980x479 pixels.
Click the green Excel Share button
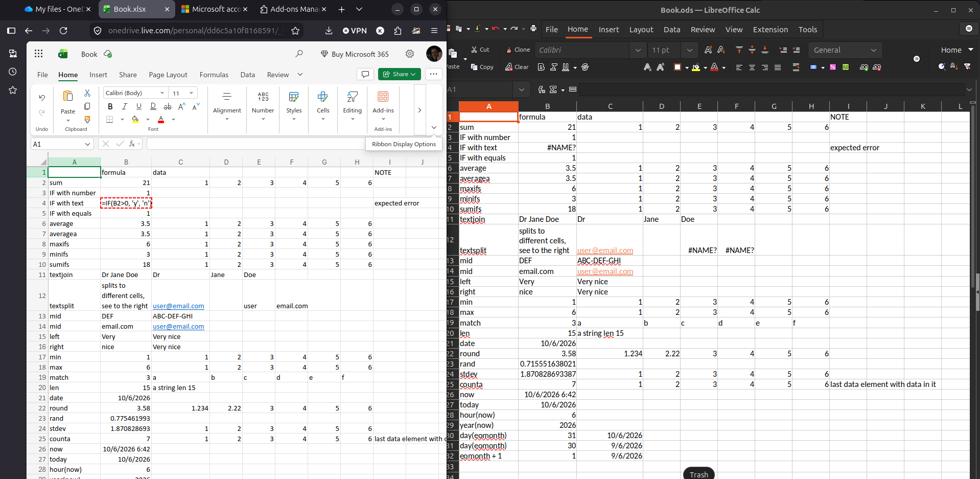(400, 74)
